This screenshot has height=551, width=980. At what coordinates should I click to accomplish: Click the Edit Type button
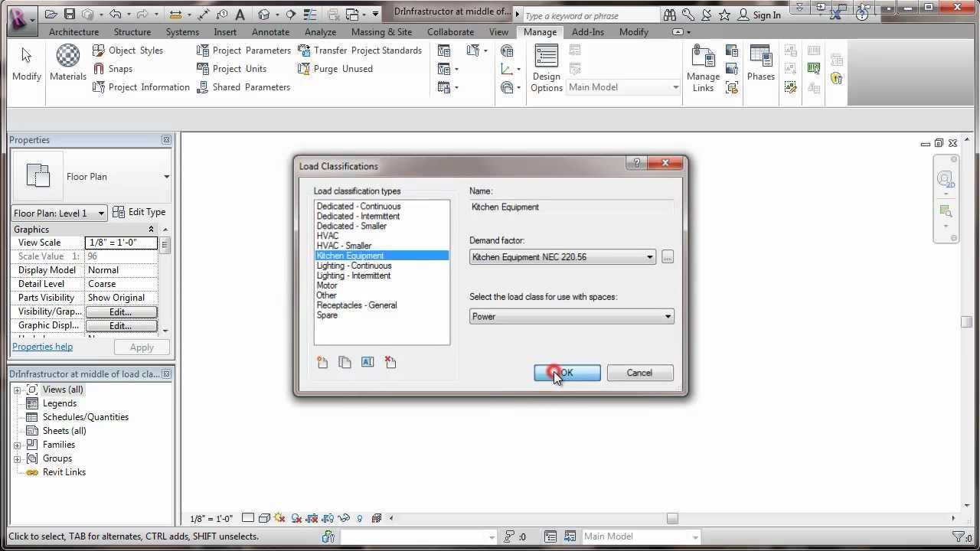pos(139,213)
